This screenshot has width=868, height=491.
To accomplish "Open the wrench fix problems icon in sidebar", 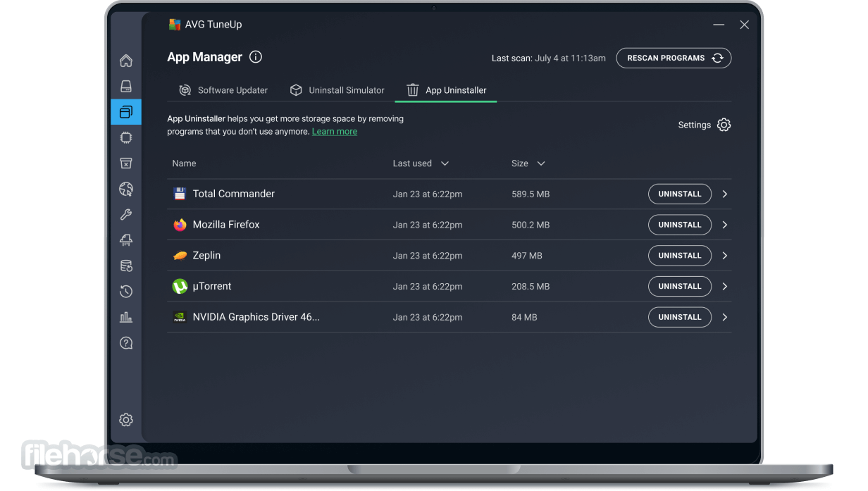I will tap(126, 215).
